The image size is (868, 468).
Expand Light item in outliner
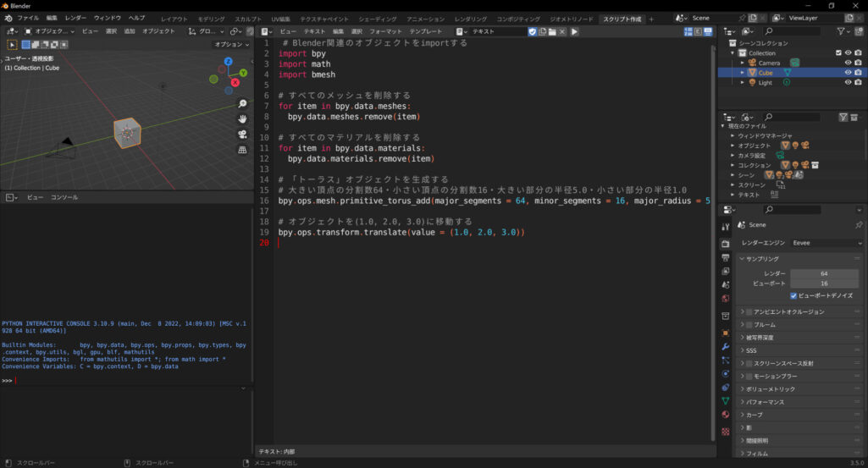[743, 82]
